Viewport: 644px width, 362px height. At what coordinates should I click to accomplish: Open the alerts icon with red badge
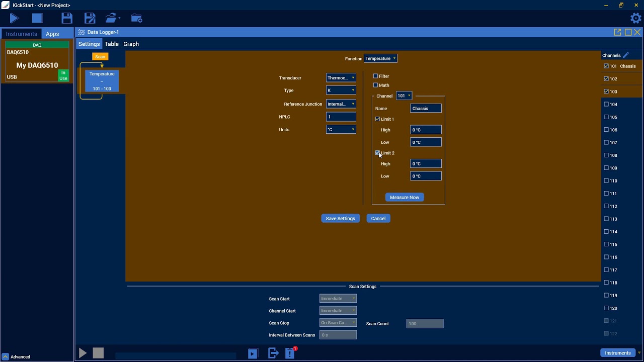(290, 353)
